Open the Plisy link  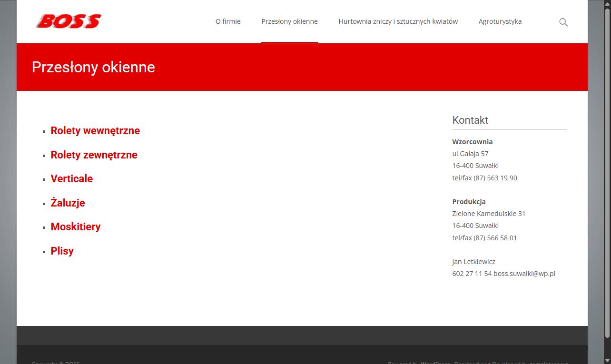62,251
